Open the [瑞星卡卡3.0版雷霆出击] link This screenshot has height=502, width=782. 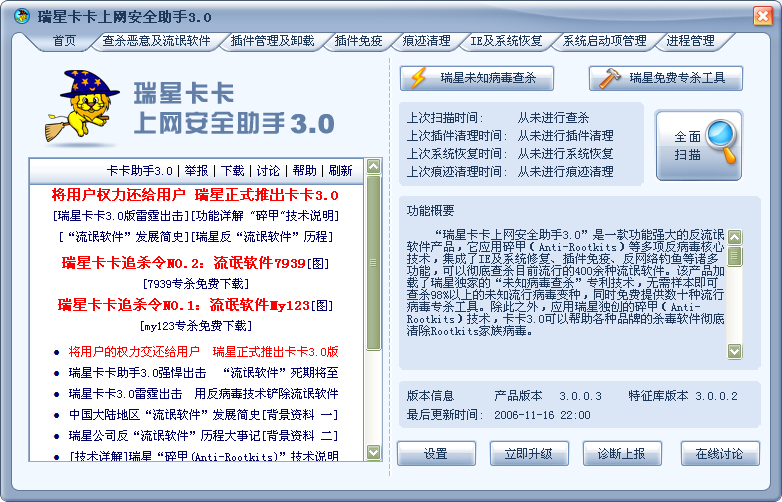(121, 216)
